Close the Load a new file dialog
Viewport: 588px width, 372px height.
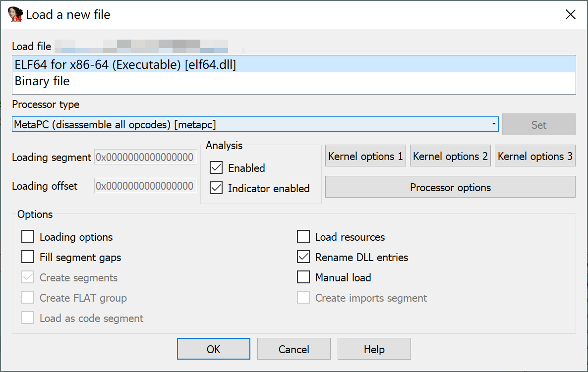(571, 15)
